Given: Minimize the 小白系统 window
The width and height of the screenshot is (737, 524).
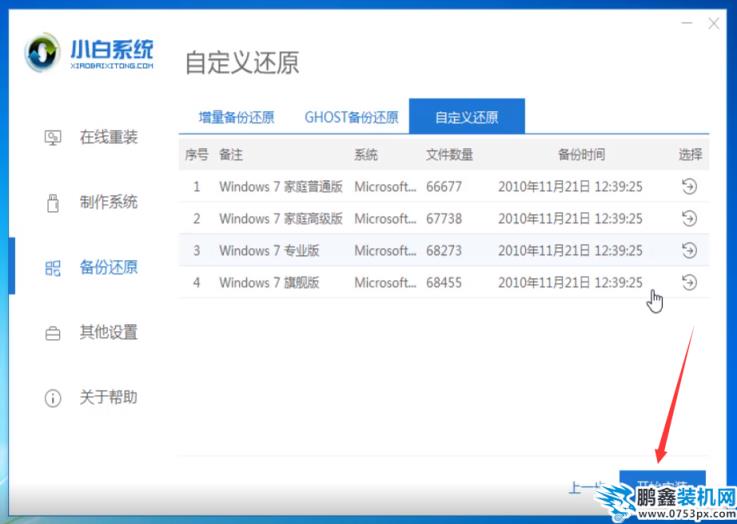Looking at the screenshot, I should [687, 23].
